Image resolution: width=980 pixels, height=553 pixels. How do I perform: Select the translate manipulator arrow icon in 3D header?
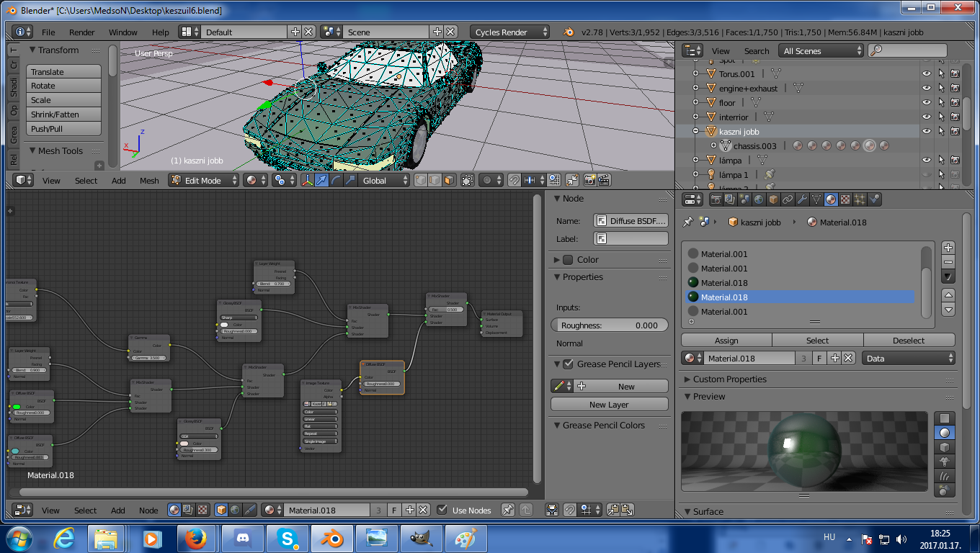(322, 180)
